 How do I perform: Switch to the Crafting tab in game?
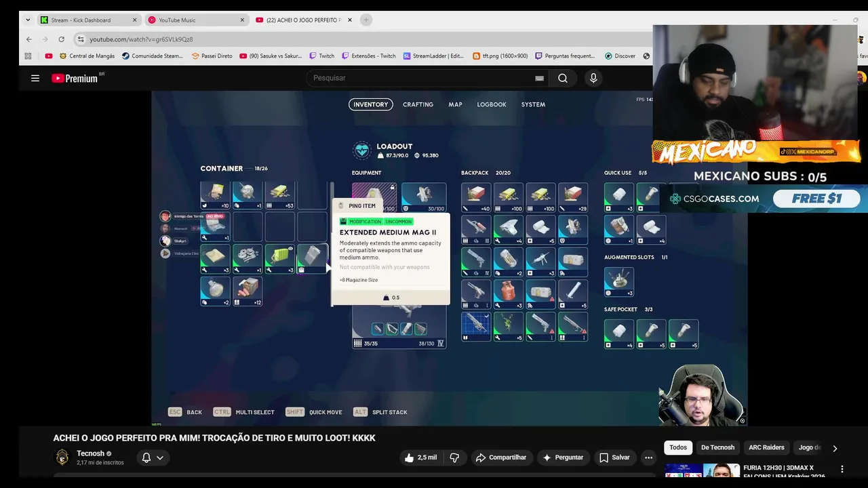click(418, 104)
